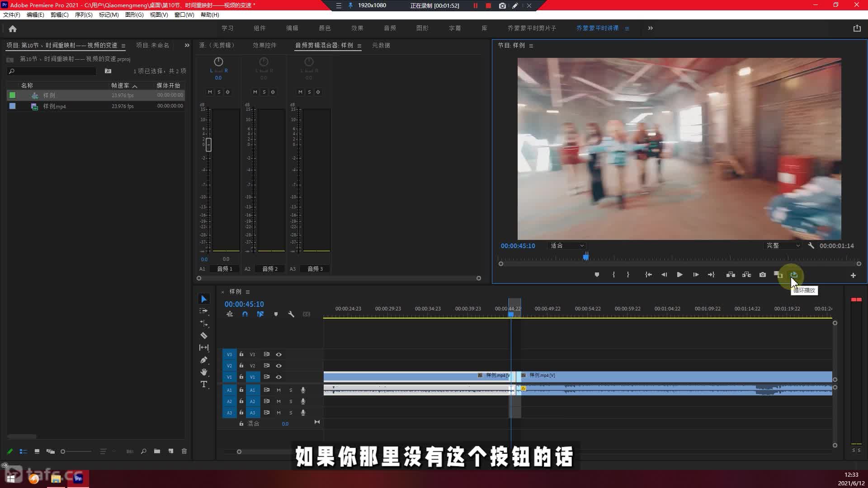Open 序列(S) menu
The image size is (868, 488).
click(84, 15)
